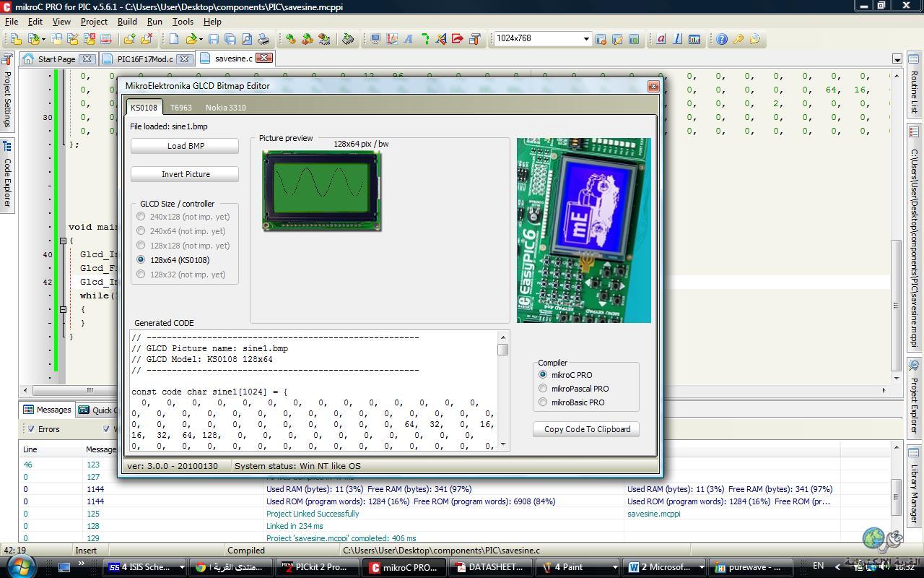Select the 128x32 GLCD size option
The width and height of the screenshot is (924, 578).
click(141, 274)
